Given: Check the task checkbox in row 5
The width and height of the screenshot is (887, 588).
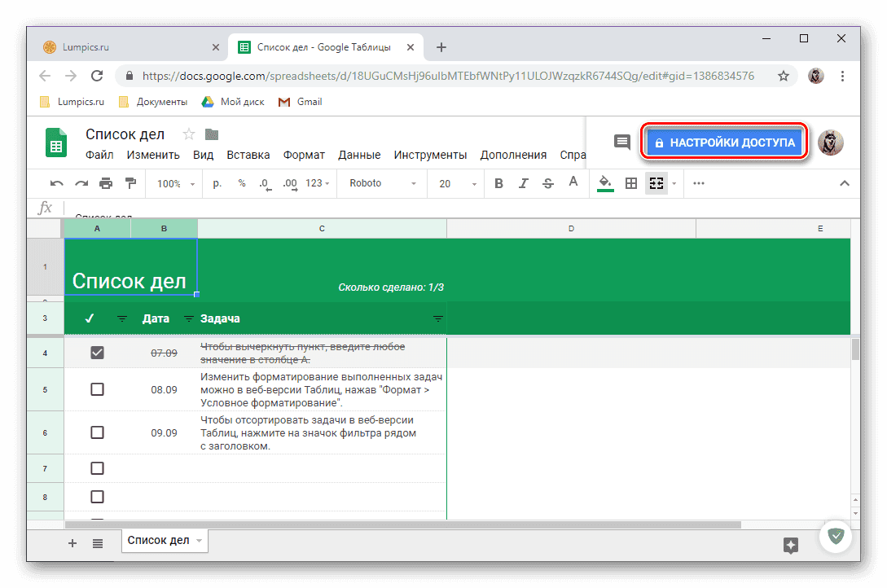Looking at the screenshot, I should pyautogui.click(x=97, y=388).
